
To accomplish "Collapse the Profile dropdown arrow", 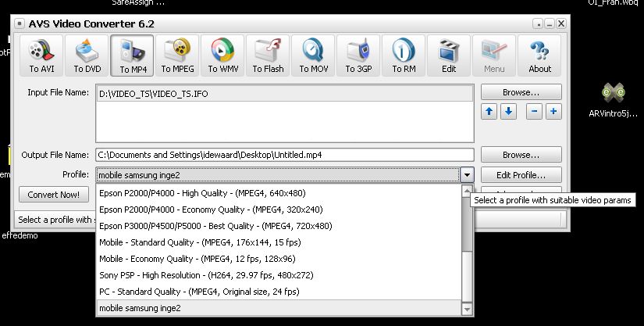I will pos(467,175).
